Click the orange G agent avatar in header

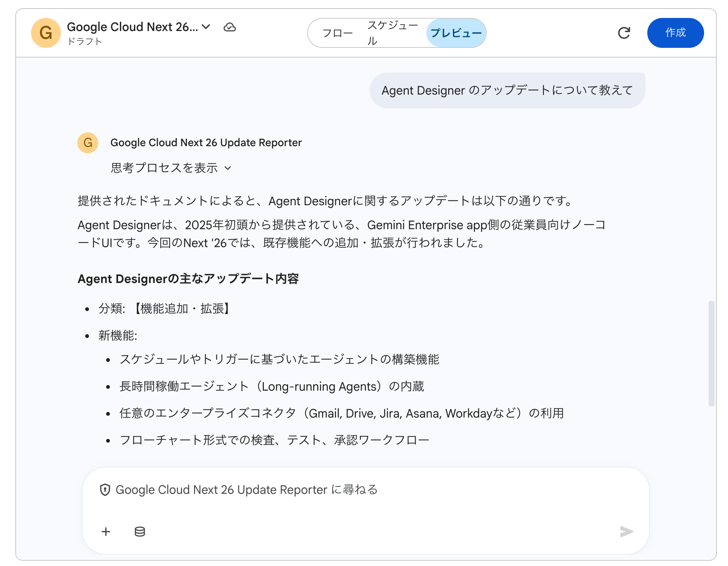pos(46,33)
